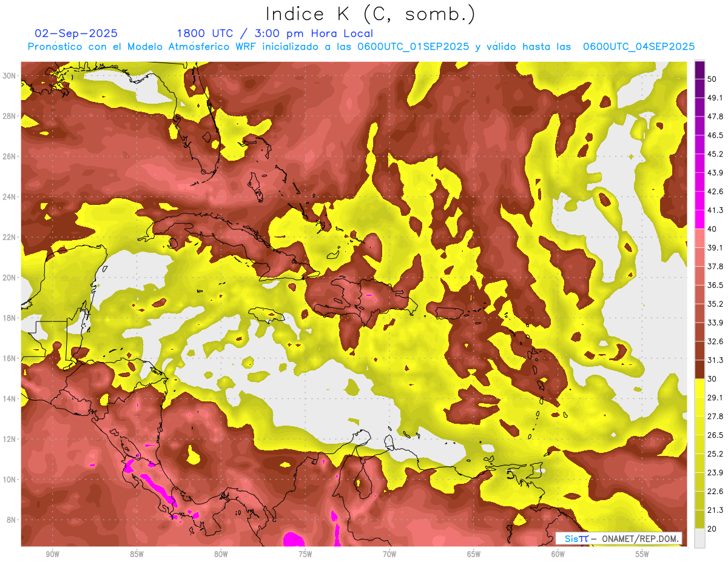Select the '14N' latitude label
The height and width of the screenshot is (562, 728).
10,398
